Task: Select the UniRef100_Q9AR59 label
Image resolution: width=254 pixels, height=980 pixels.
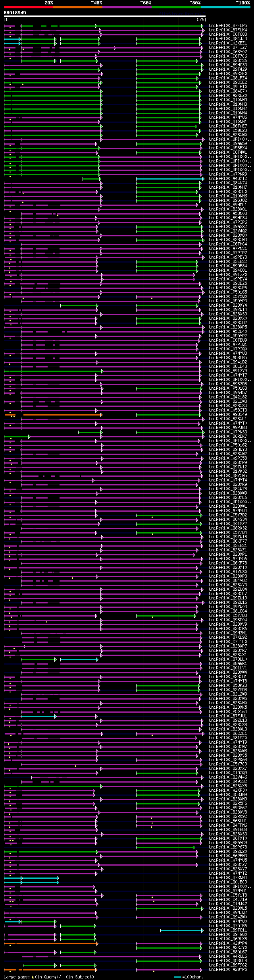Action: click(x=228, y=143)
